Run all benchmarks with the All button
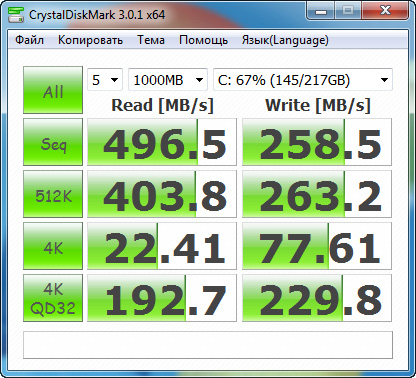 (x=53, y=90)
